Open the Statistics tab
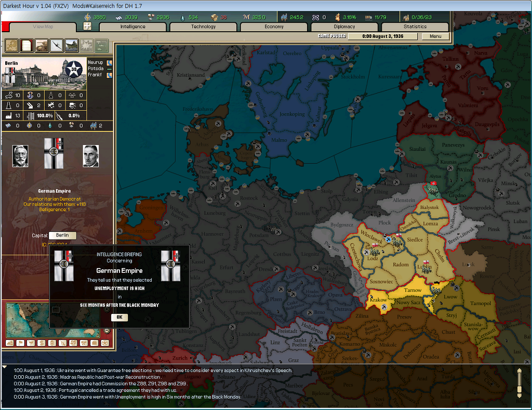The width and height of the screenshot is (532, 410). [415, 27]
